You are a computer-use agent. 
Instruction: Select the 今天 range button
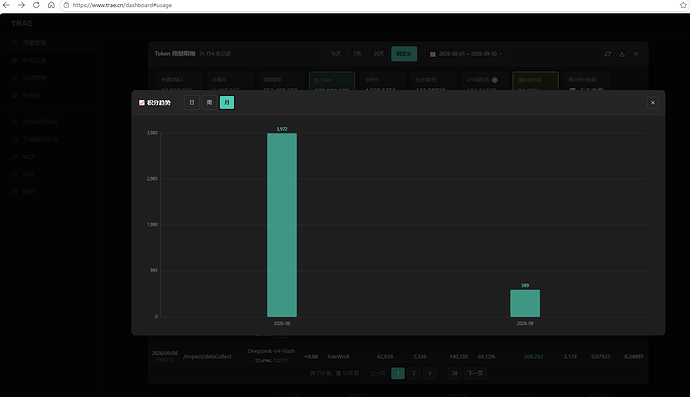336,54
